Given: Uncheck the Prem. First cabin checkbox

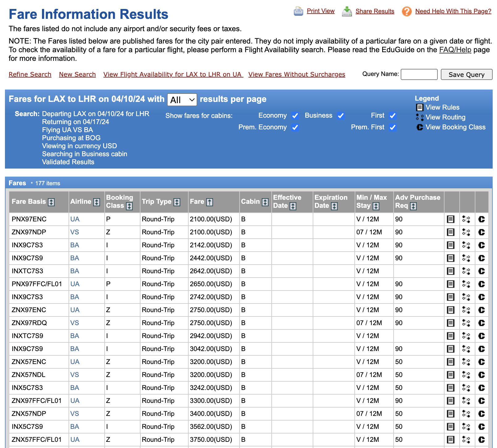Looking at the screenshot, I should coord(393,127).
